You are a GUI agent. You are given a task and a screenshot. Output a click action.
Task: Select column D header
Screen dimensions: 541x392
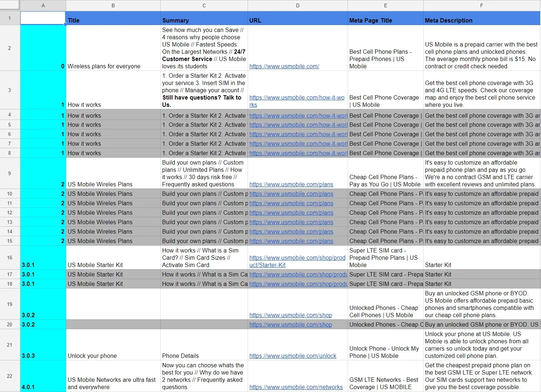(298, 5)
